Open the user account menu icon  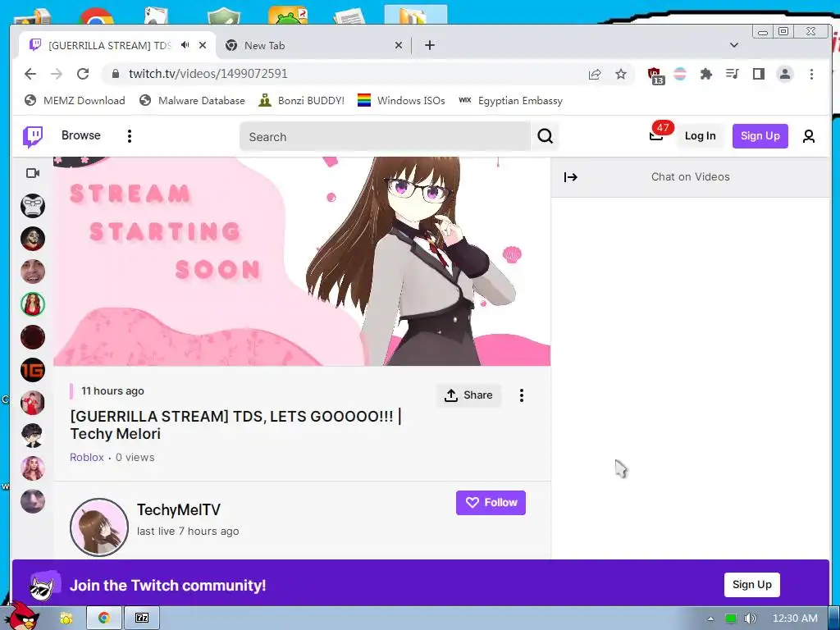(x=808, y=137)
